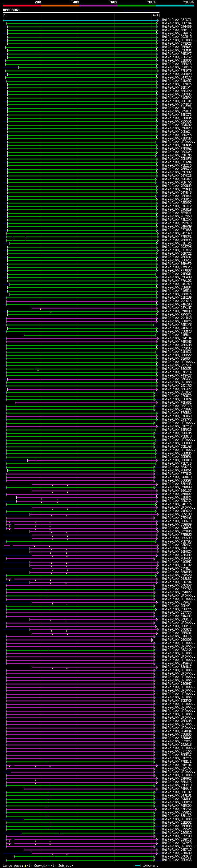The width and height of the screenshot is (197, 868).
Task: Open hit UniRef100_C8V1N7
Action: [x=176, y=308]
